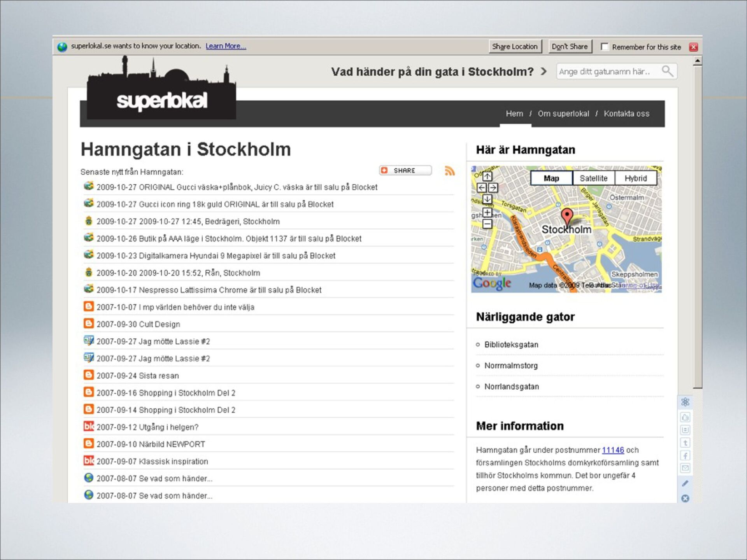Open Kontakta oss page
Viewport: 747px width, 560px height.
626,114
